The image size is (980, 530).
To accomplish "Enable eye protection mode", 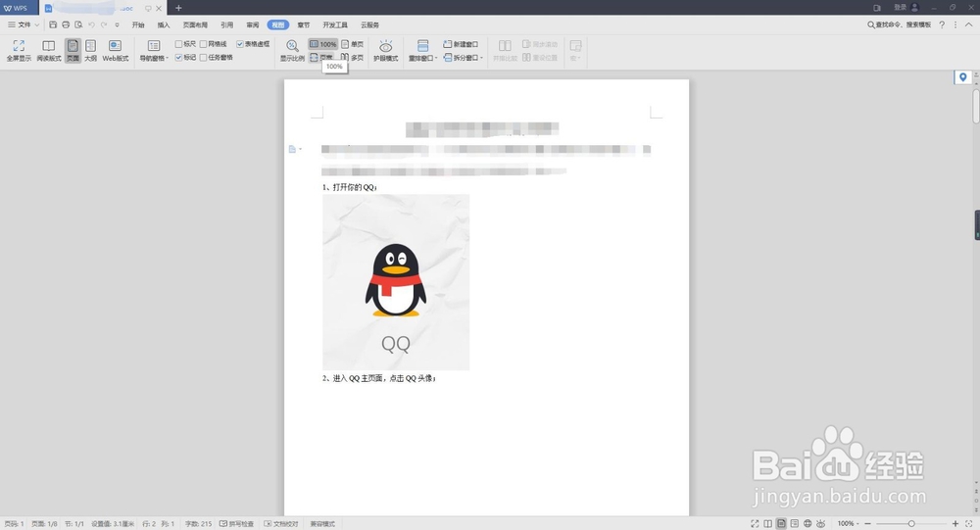I will [385, 51].
